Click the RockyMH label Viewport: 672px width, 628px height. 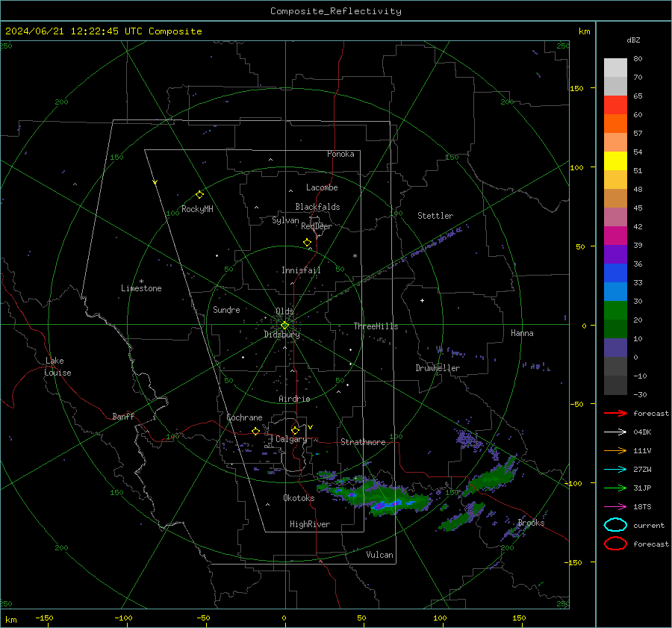[x=197, y=209]
